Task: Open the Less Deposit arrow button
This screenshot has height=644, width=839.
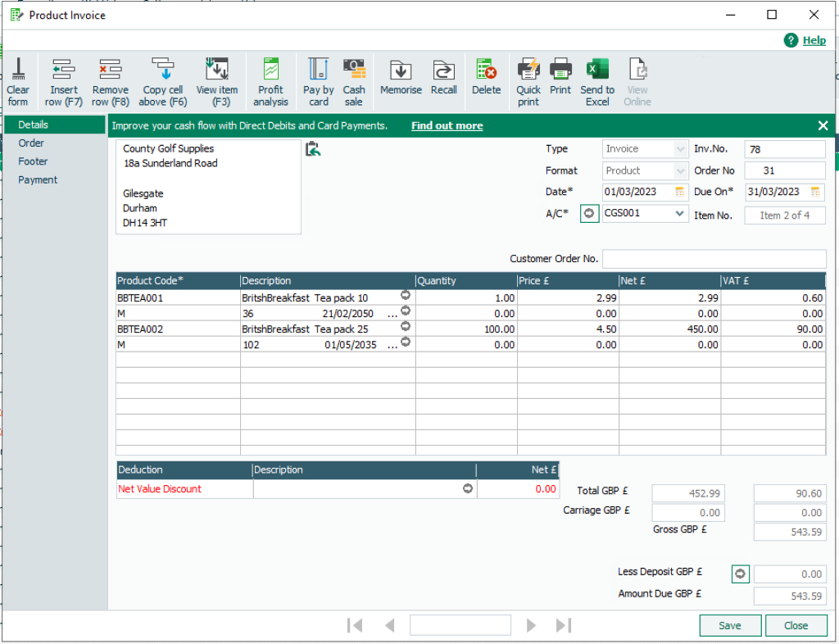Action: [x=741, y=574]
